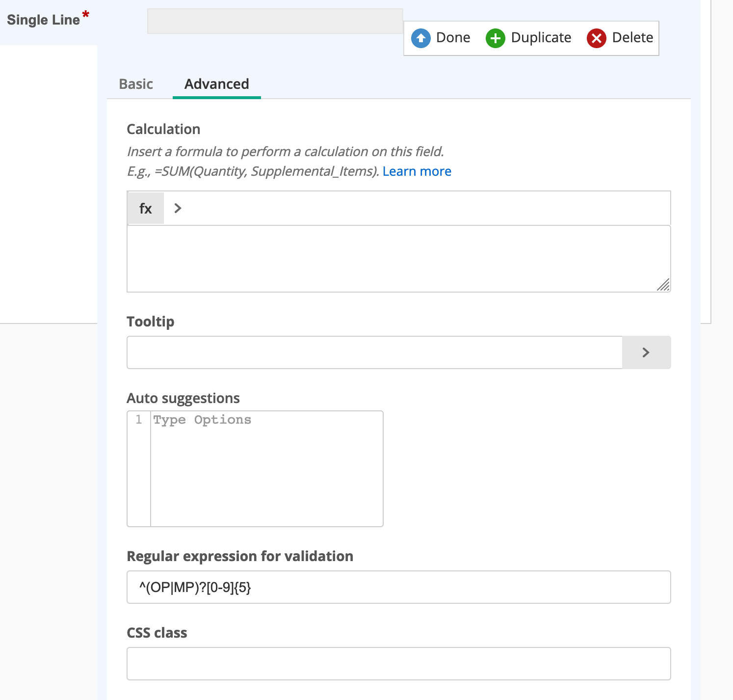Click the Single Line field preview box
The image size is (733, 700).
pyautogui.click(x=275, y=21)
